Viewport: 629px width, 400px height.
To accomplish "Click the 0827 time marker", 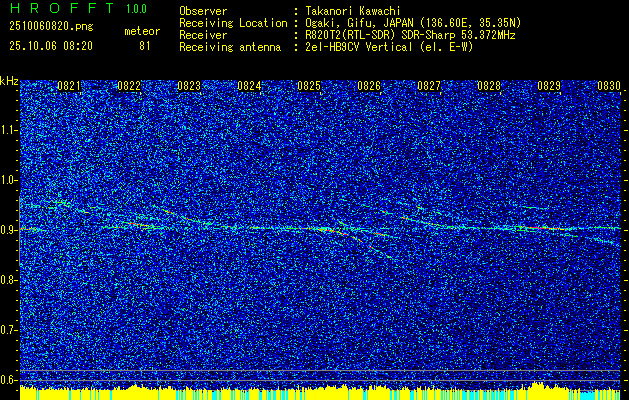I will (x=429, y=86).
